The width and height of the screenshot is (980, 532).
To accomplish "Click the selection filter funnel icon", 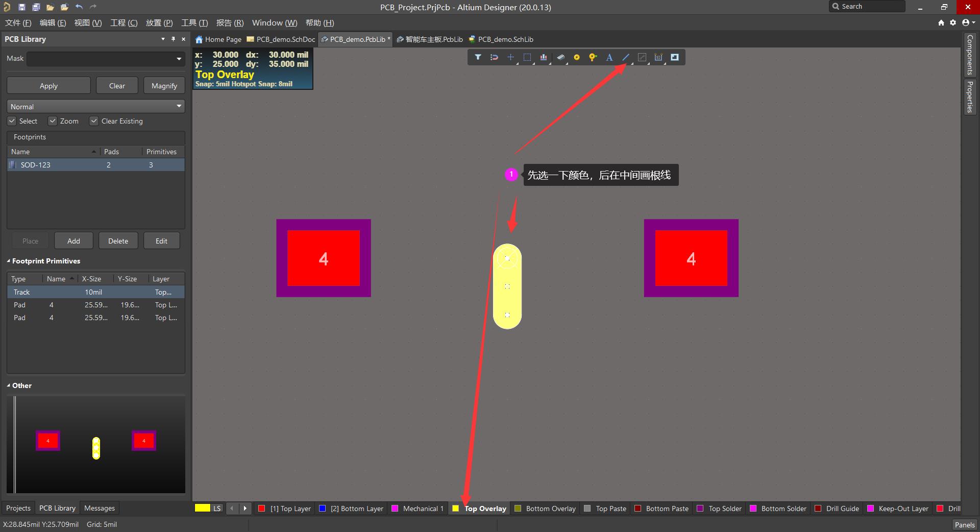I will pos(478,57).
